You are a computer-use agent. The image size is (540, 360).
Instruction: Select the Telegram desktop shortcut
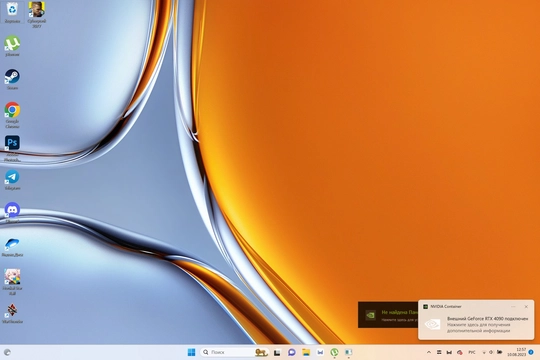click(12, 180)
